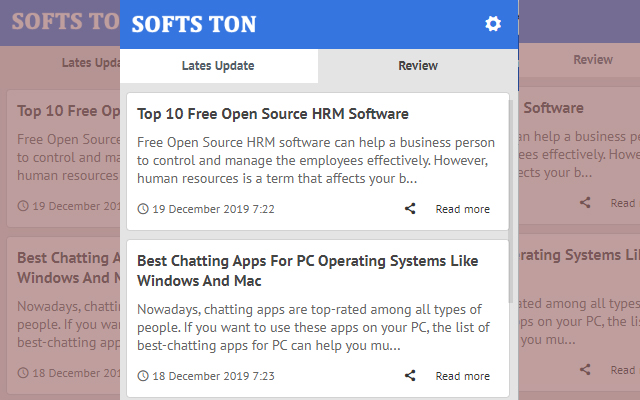Click SOFTS TON logo in the background page
The width and height of the screenshot is (640, 400).
(x=65, y=21)
